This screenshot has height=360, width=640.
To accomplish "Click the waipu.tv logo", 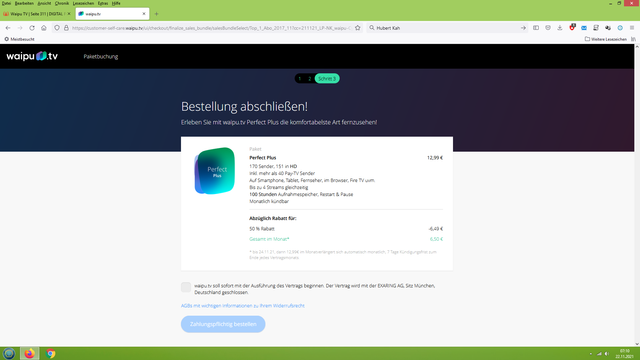I will 32,56.
